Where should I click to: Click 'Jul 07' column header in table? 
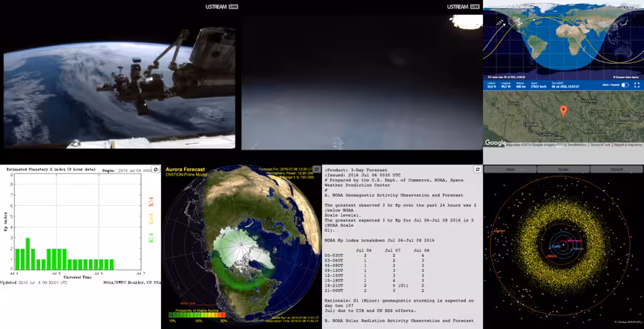(392, 250)
